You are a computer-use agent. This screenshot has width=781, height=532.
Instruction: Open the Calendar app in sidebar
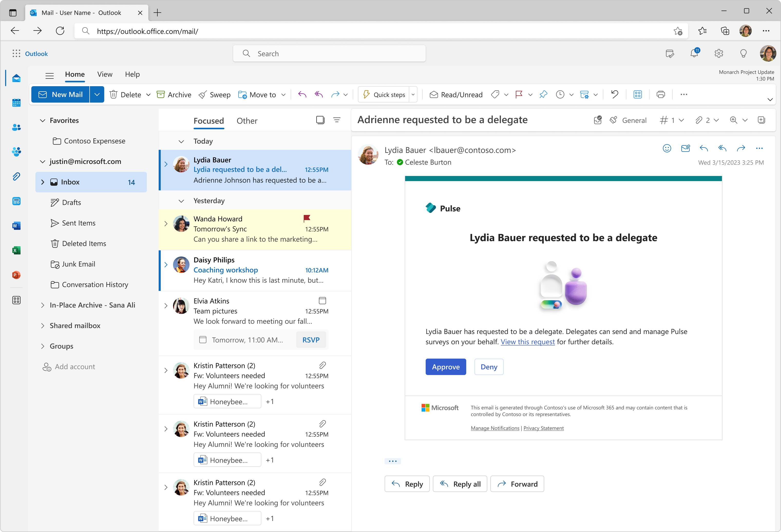click(x=16, y=103)
